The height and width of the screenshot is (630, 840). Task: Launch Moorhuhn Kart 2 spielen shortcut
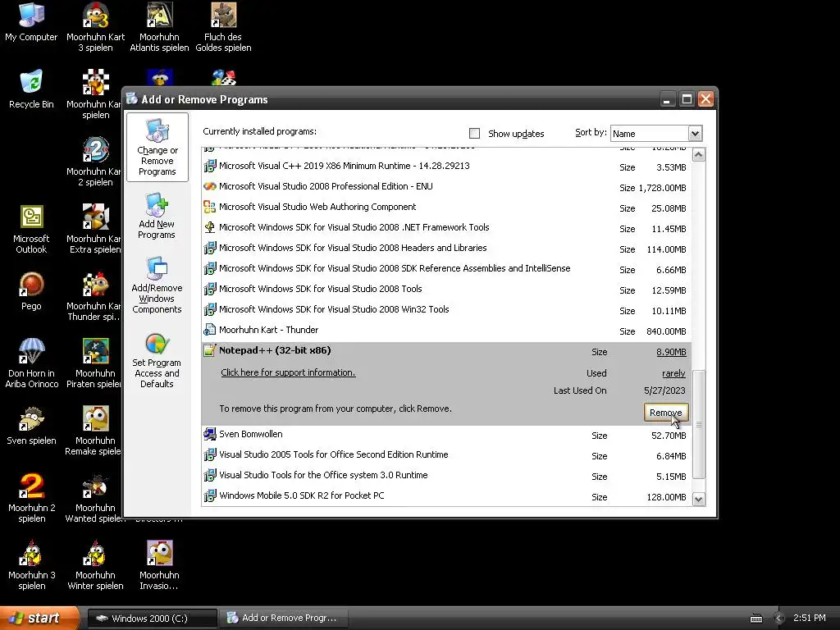tap(94, 162)
